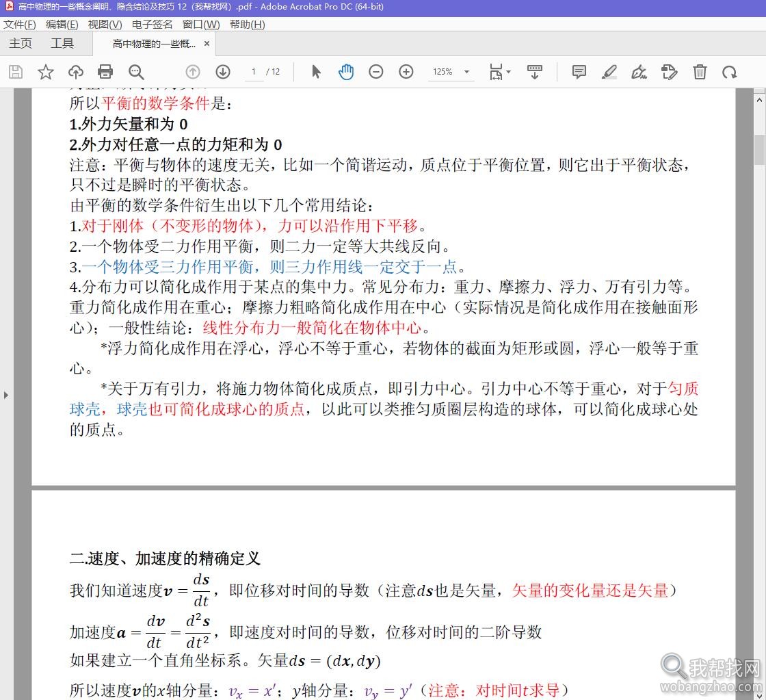Click the vertical scrollbar thumb
The image size is (766, 700).
pos(759,149)
